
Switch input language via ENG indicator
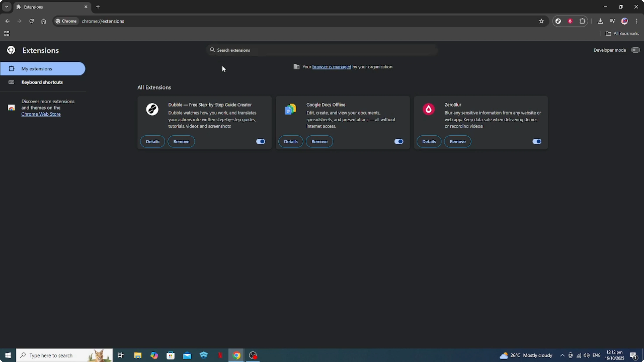[x=597, y=355]
